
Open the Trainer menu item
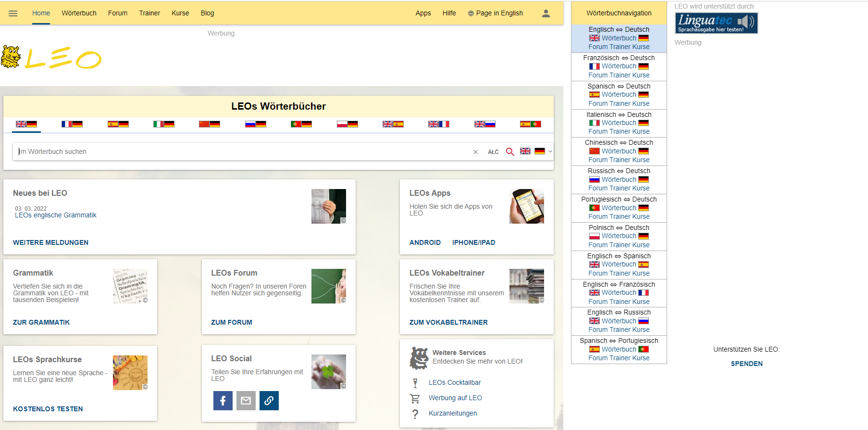click(x=149, y=13)
